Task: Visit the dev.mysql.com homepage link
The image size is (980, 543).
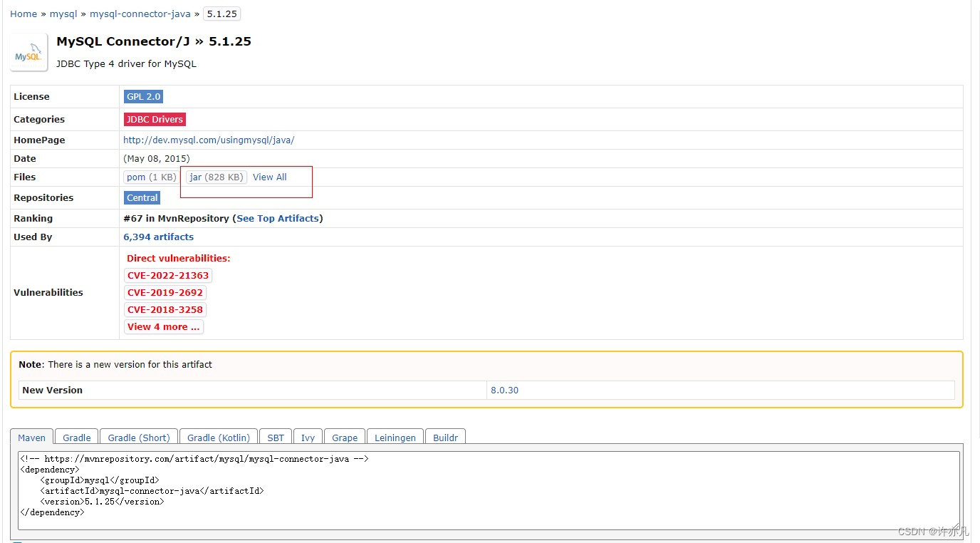Action: [209, 140]
